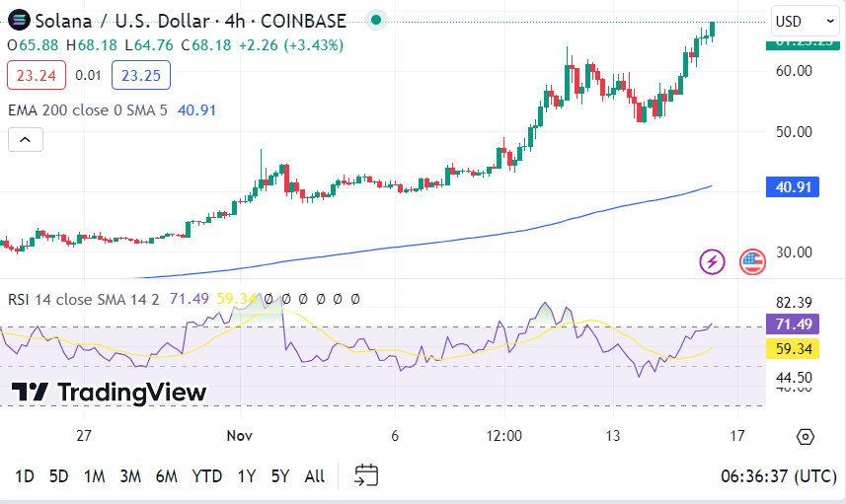Click the yellow 59.34 RSI SMA label

(x=793, y=349)
